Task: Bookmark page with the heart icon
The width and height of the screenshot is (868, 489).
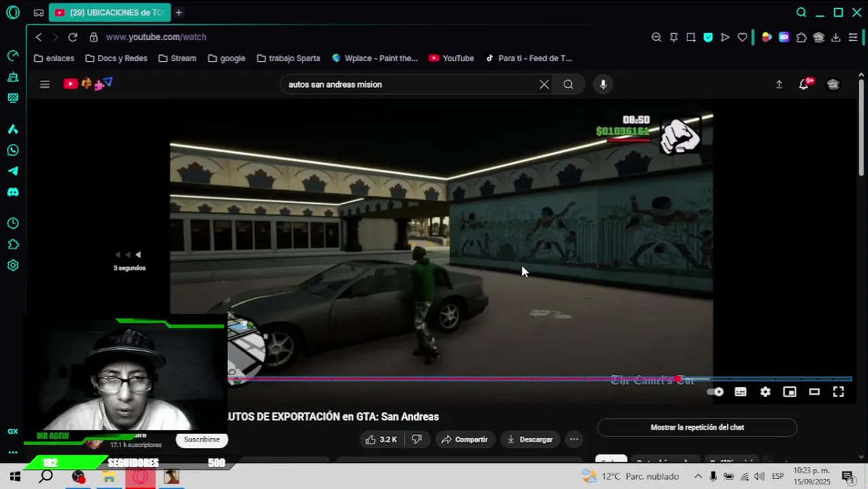Action: 742,37
